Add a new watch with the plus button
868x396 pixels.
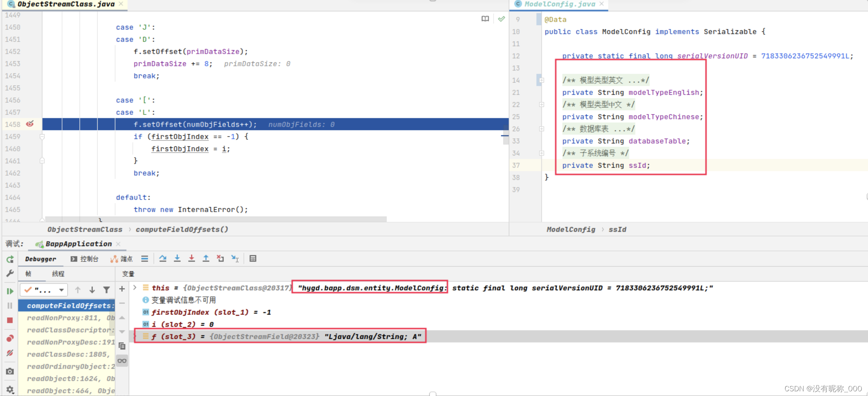click(122, 289)
